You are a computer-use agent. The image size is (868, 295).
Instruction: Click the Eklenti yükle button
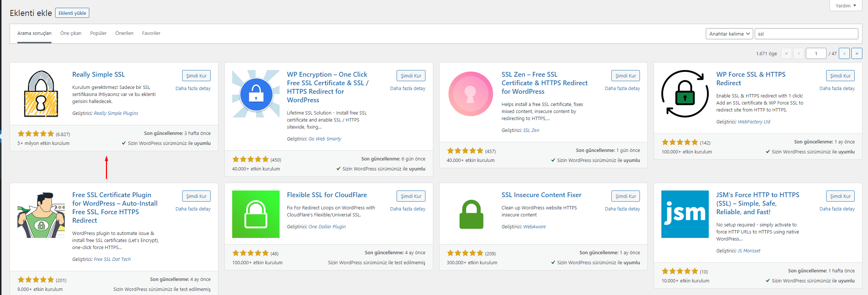72,13
